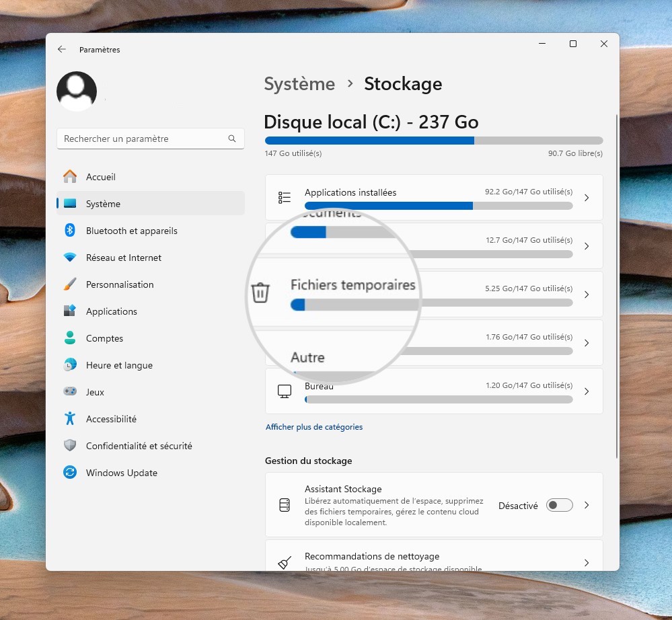672x620 pixels.
Task: Click Système in the breadcrumb
Action: [x=299, y=83]
